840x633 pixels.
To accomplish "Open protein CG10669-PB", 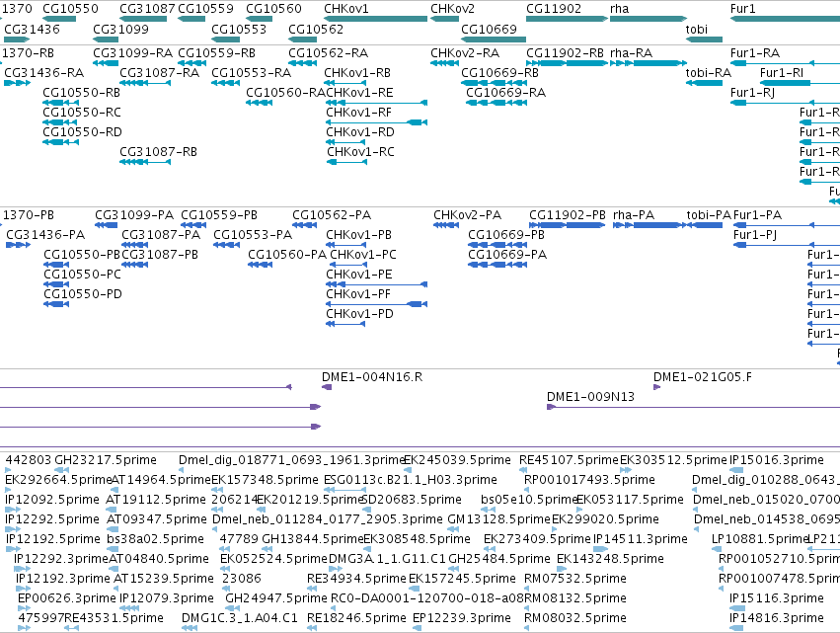I will click(506, 235).
